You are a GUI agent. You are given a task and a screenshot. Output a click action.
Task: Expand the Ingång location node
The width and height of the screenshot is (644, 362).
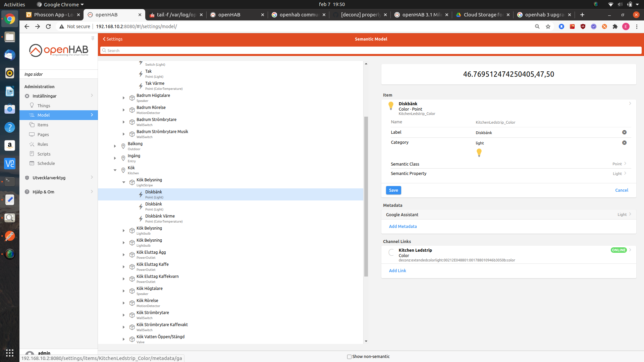[x=115, y=158]
